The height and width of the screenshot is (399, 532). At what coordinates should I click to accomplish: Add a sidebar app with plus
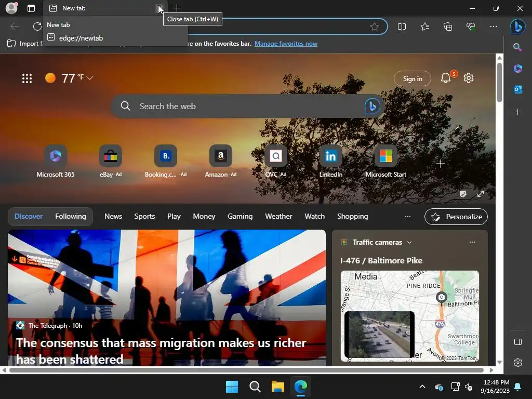click(518, 112)
